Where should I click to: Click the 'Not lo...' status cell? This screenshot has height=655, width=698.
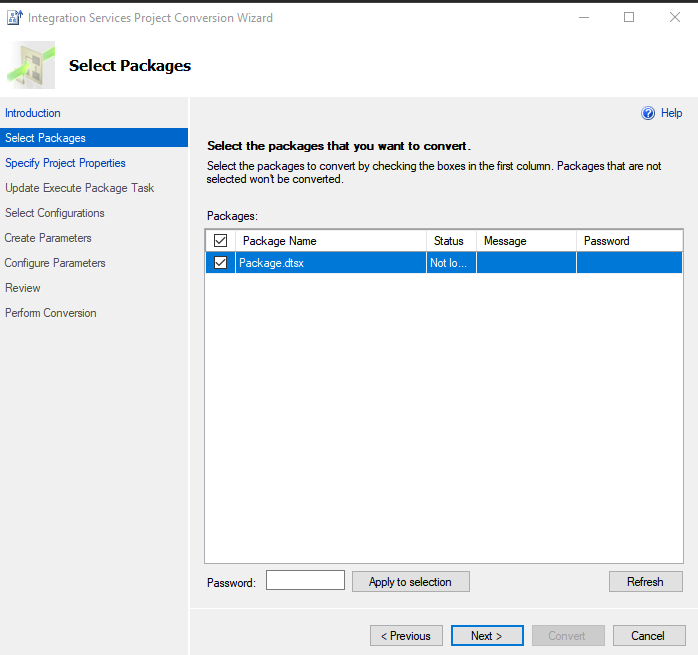451,263
